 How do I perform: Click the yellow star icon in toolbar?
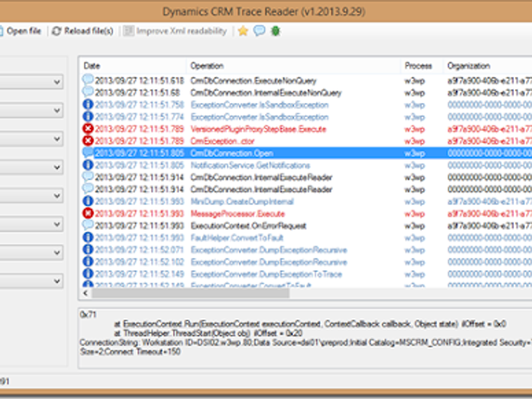pos(243,31)
